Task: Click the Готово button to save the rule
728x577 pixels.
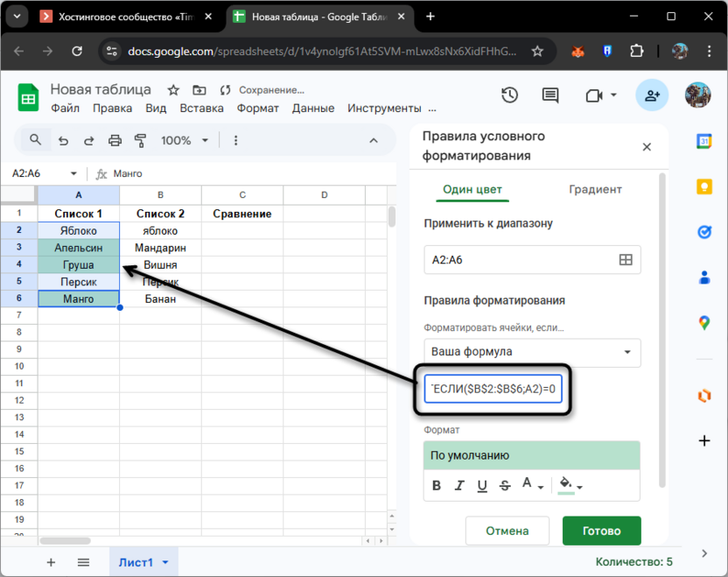Action: pyautogui.click(x=601, y=531)
